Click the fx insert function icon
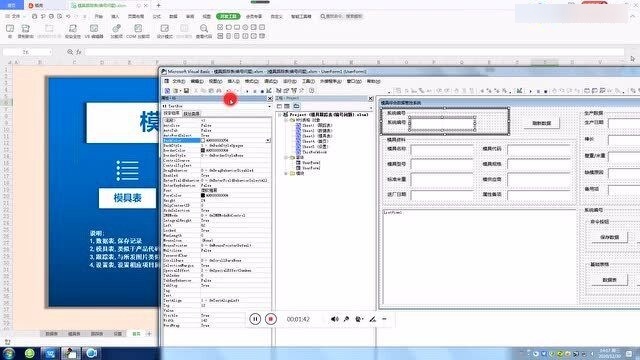The image size is (640, 360). [x=79, y=52]
